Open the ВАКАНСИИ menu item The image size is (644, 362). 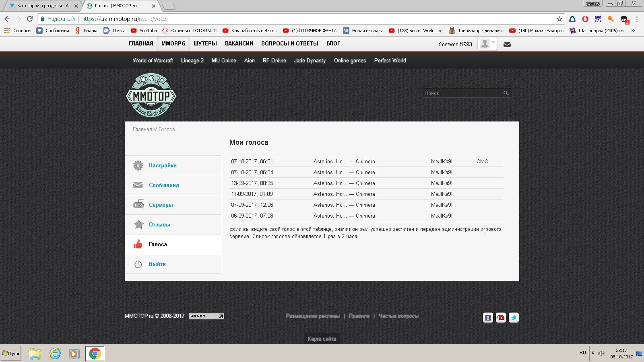[x=239, y=43]
